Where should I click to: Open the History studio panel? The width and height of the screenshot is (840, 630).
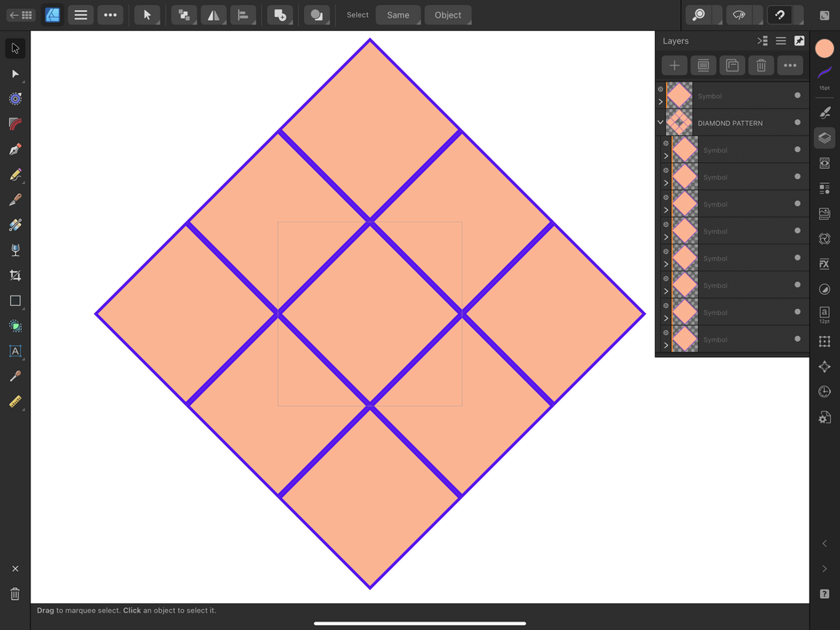tap(824, 391)
